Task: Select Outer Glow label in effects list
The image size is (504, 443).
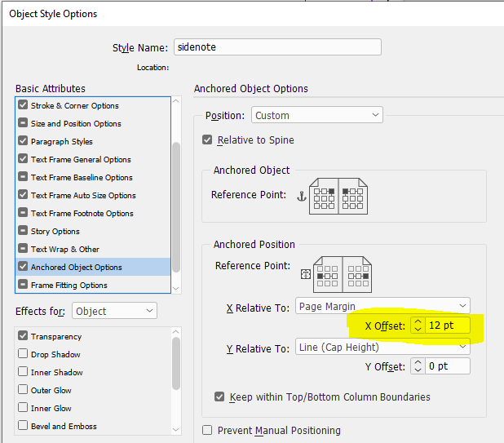Action: pyautogui.click(x=51, y=390)
